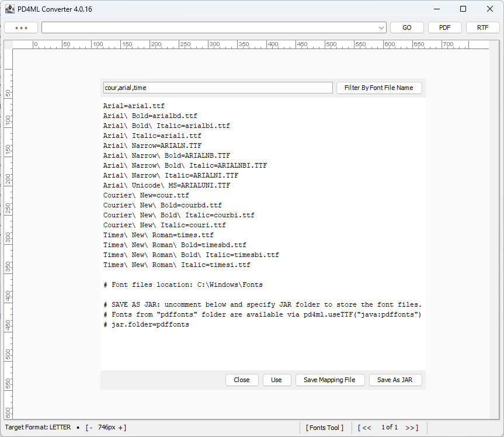
Task: Click the vertical ruler at 300 mark
Action: pos(8,238)
